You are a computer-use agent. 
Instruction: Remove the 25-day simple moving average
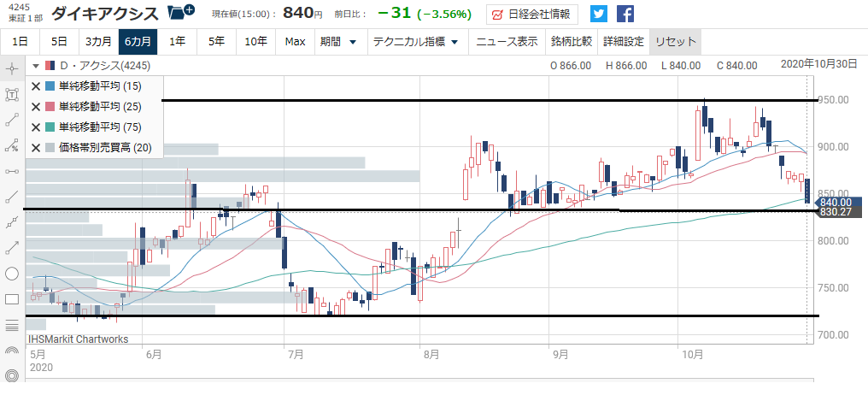pos(36,107)
